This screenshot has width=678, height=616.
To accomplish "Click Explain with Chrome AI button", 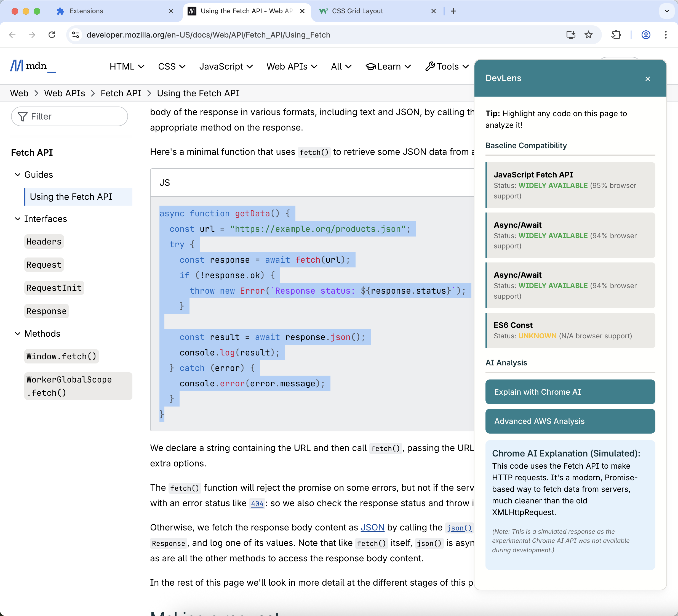I will 570,392.
